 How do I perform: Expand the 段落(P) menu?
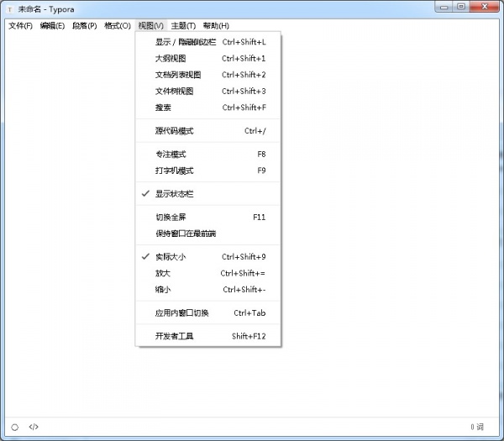pyautogui.click(x=84, y=26)
